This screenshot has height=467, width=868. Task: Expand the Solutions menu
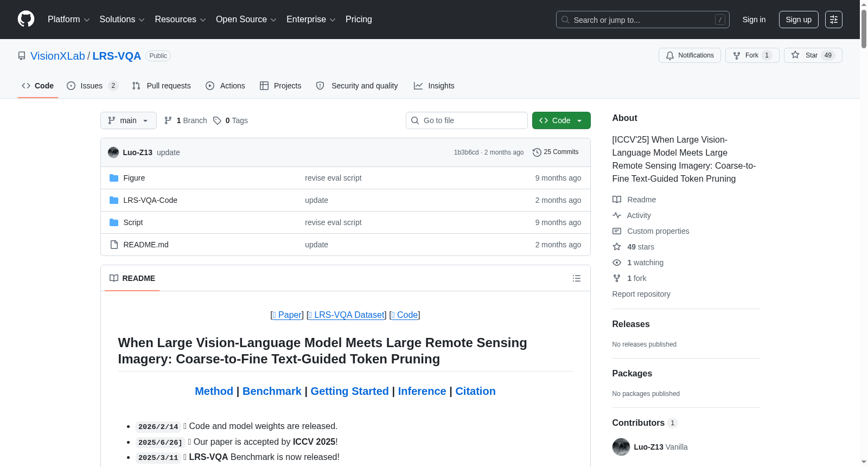tap(122, 20)
